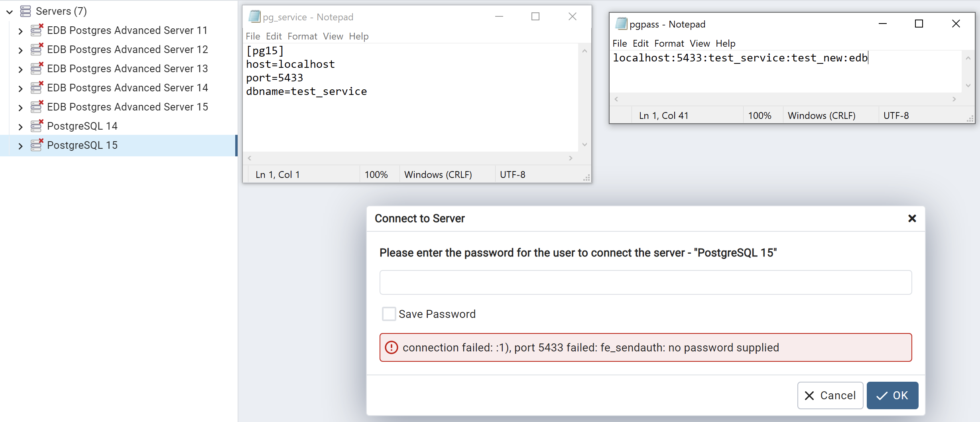
Task: Cancel the Connect to Server dialog
Action: 830,395
